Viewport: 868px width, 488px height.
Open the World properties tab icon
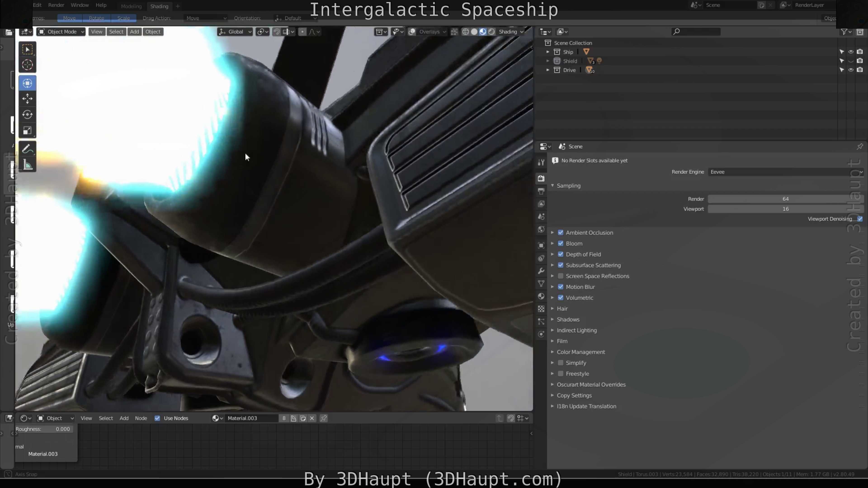(541, 229)
